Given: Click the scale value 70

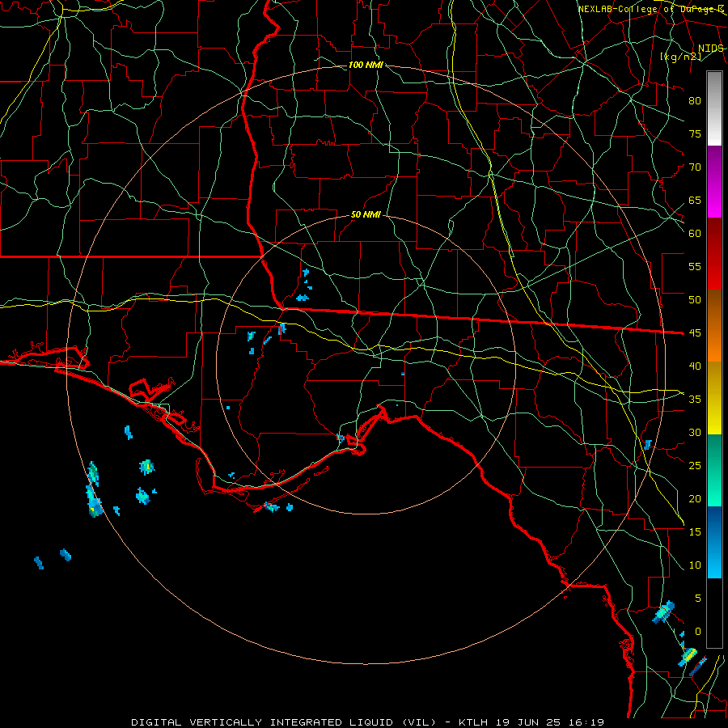Looking at the screenshot, I should 695,167.
